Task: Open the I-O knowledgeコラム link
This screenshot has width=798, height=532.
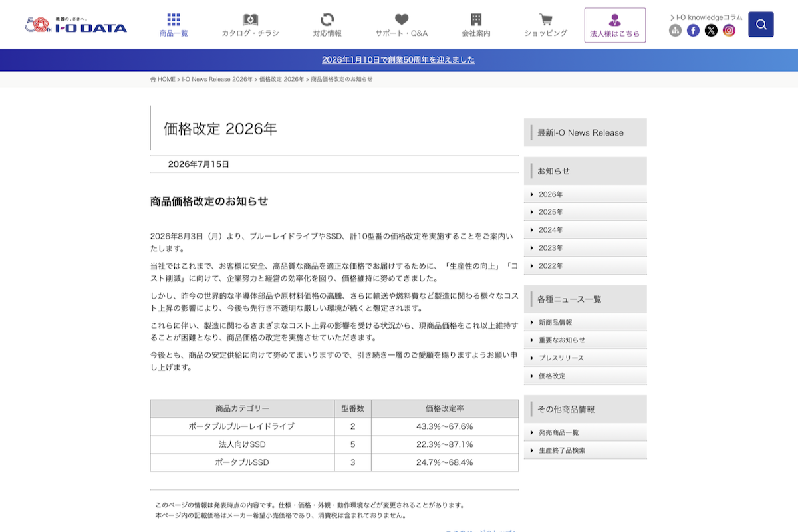Action: 706,17
